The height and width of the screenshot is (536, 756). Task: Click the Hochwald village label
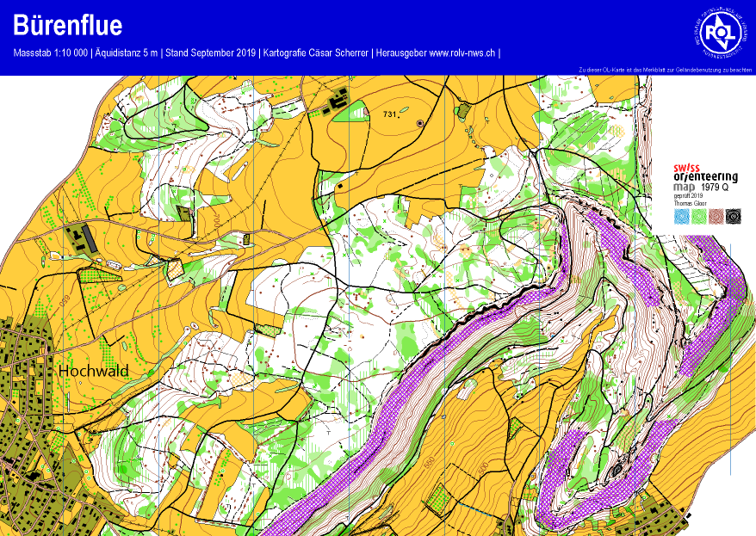[x=93, y=370]
